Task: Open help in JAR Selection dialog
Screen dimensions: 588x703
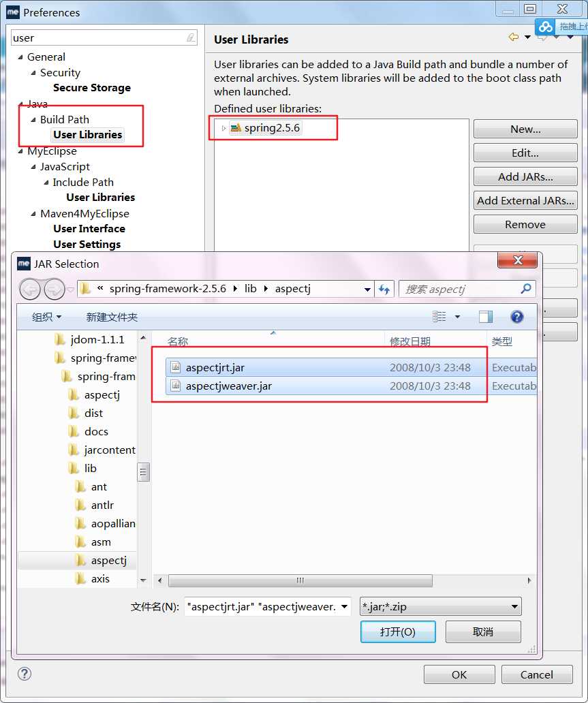Action: (x=516, y=317)
